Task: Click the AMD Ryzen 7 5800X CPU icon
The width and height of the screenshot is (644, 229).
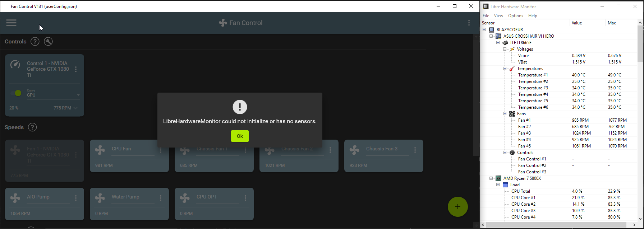Action: 498,178
